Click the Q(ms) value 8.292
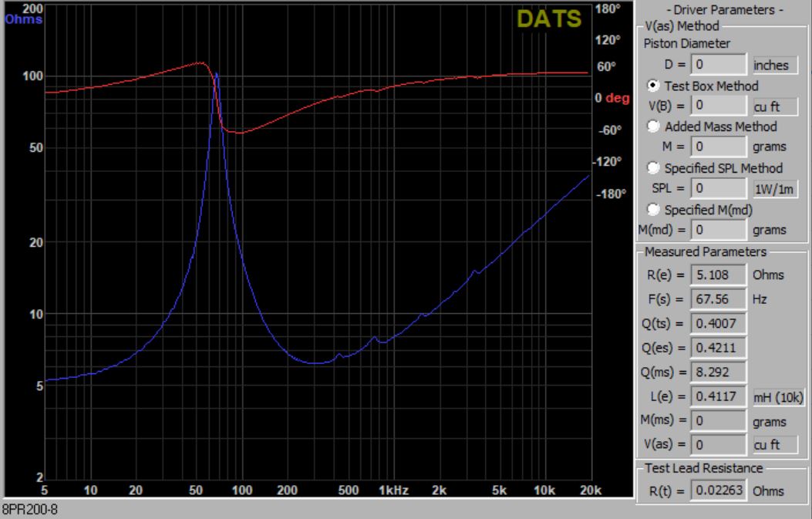 click(718, 372)
